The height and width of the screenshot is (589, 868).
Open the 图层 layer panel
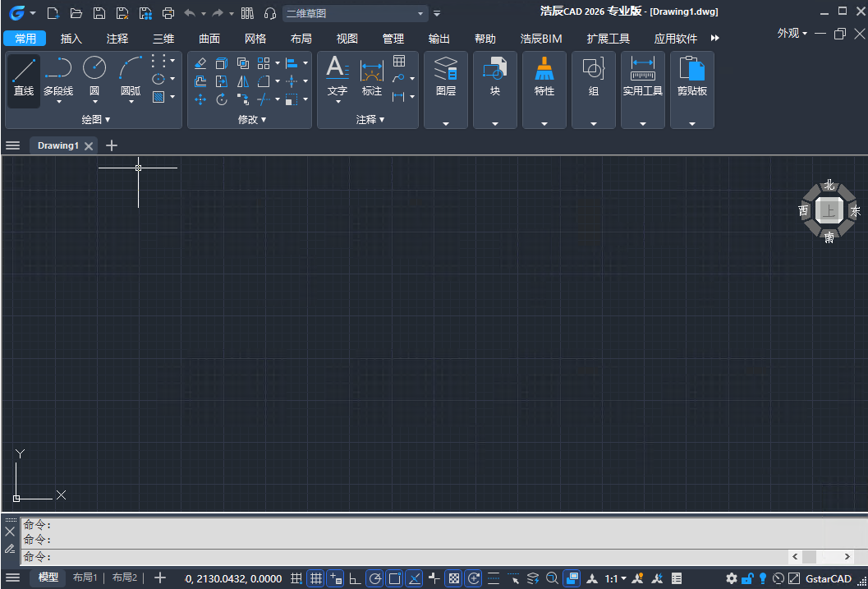click(x=446, y=78)
